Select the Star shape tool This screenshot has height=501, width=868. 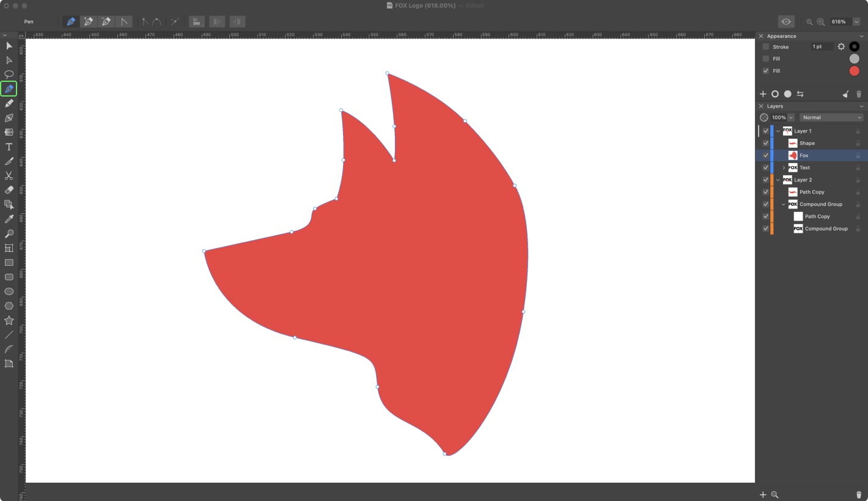click(9, 320)
